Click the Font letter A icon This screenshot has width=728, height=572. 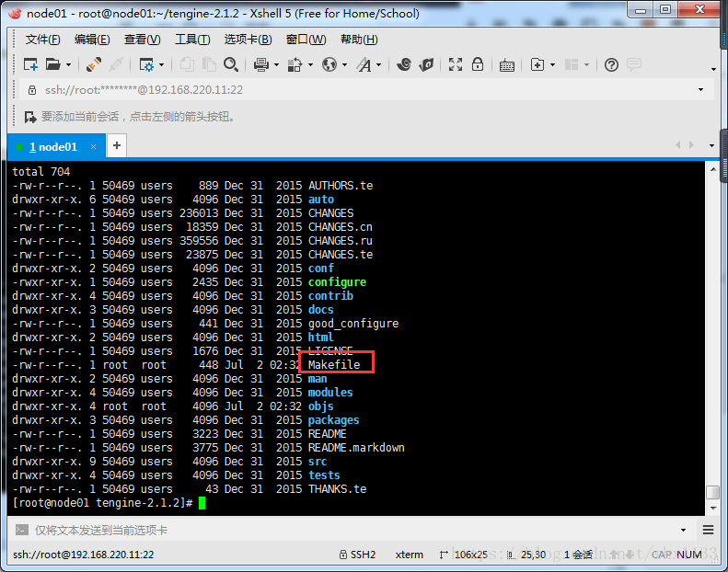point(364,65)
